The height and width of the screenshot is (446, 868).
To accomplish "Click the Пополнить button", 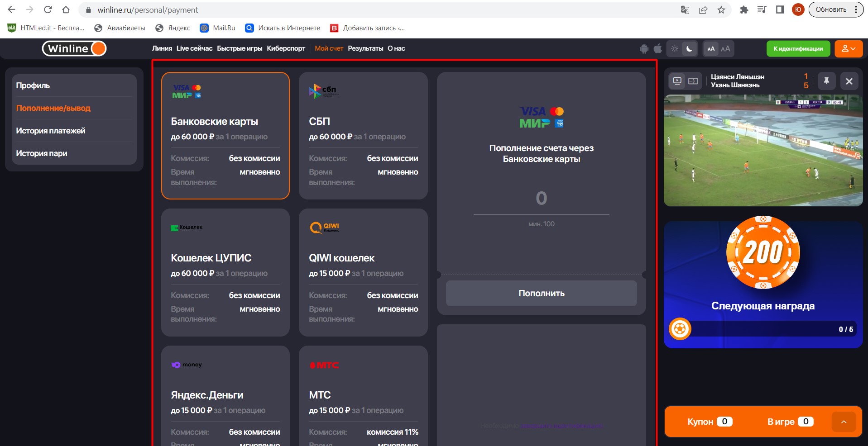I will pyautogui.click(x=542, y=293).
